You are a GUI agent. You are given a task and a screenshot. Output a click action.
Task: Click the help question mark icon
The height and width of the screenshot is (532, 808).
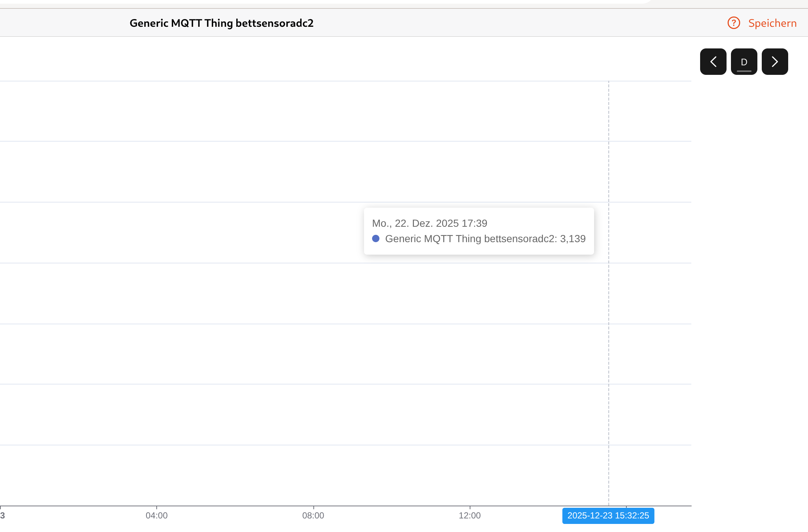click(734, 23)
